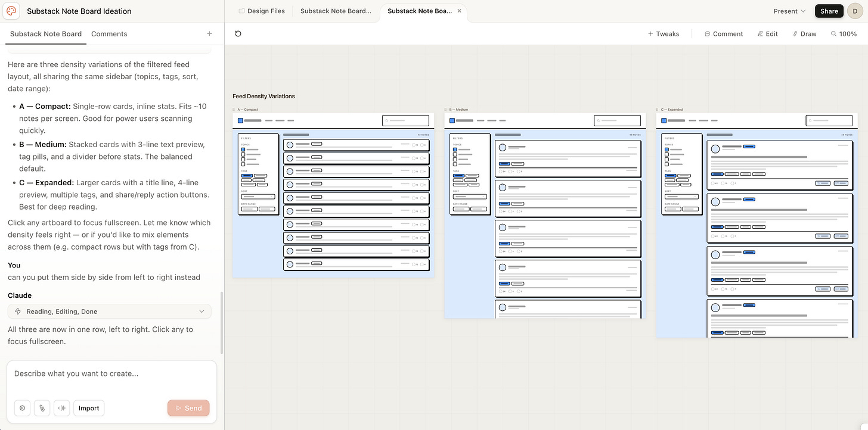Click blue logo square in A — Compact header

240,120
